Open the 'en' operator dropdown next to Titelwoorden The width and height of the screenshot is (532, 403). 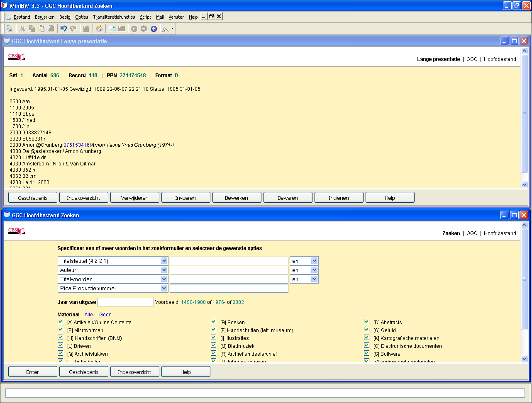[314, 279]
